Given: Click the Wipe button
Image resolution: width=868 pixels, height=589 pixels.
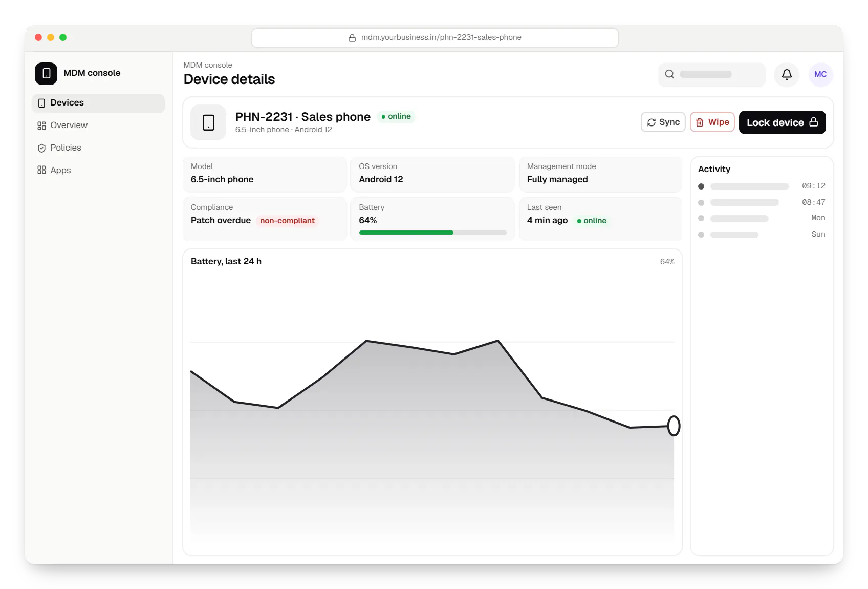Looking at the screenshot, I should click(x=712, y=122).
